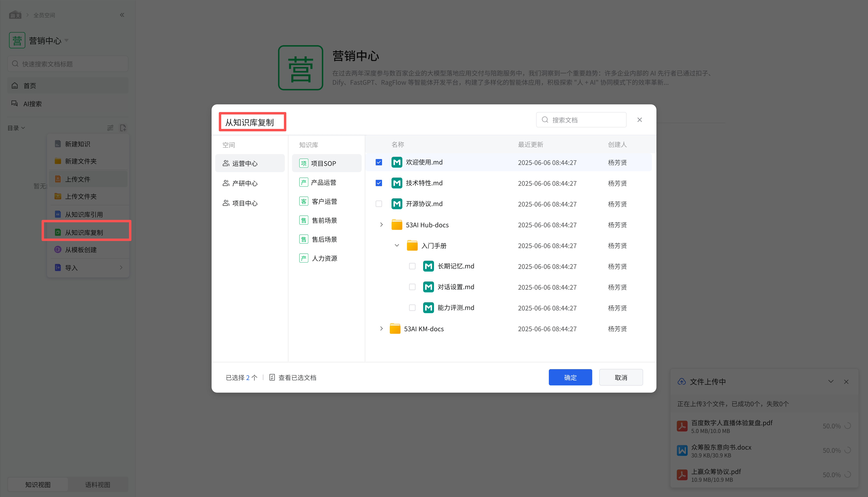The image size is (868, 497).
Task: Check the 开源协议.md checkbox
Action: [x=379, y=204]
